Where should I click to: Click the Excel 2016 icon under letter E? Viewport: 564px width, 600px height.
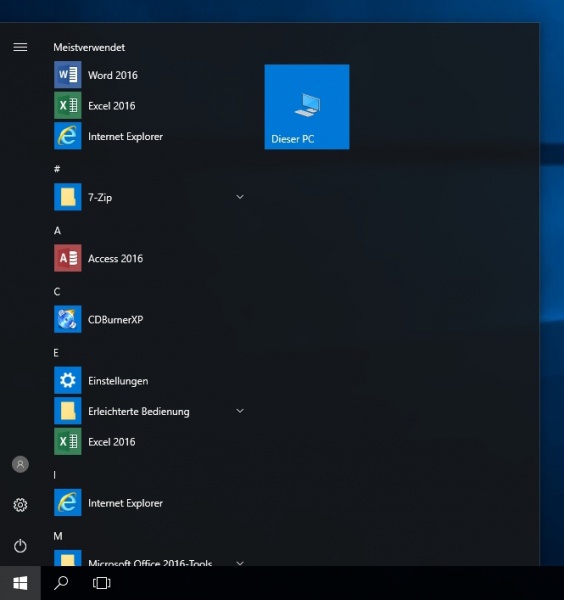(x=68, y=442)
